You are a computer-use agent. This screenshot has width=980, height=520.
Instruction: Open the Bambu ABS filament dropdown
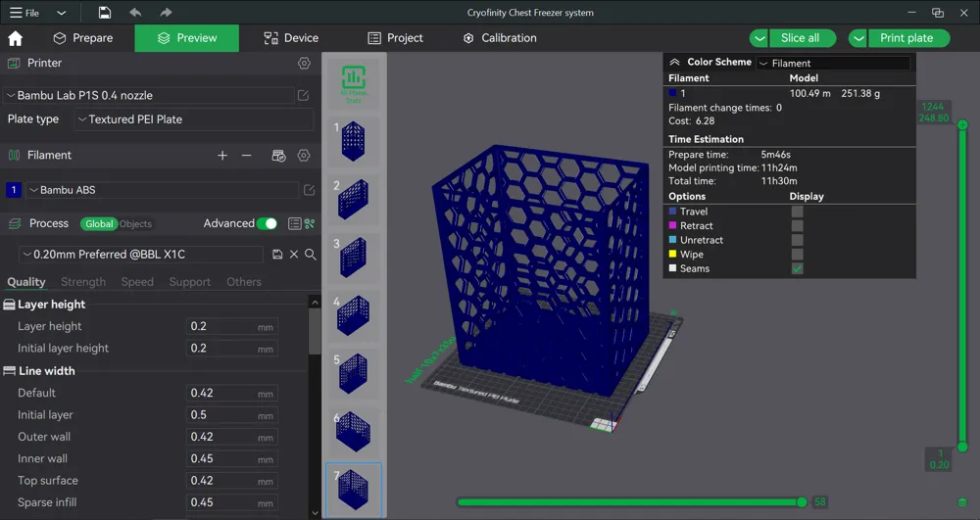162,190
